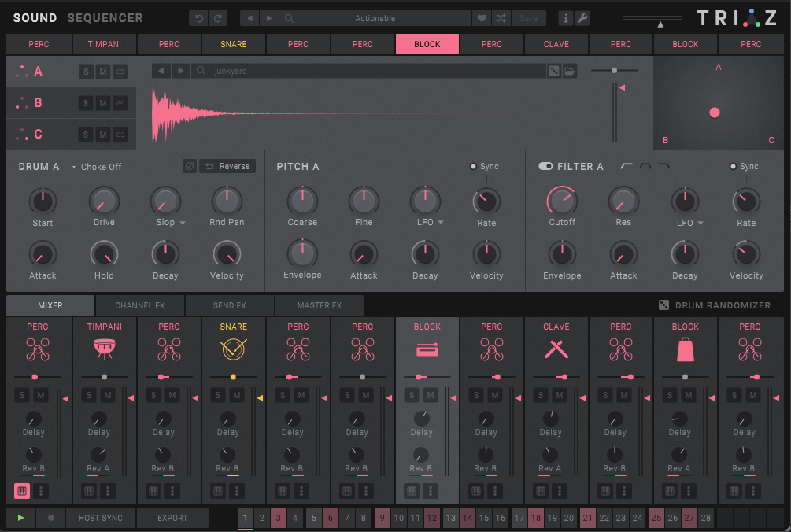Switch to the Sequencer view

coord(105,18)
